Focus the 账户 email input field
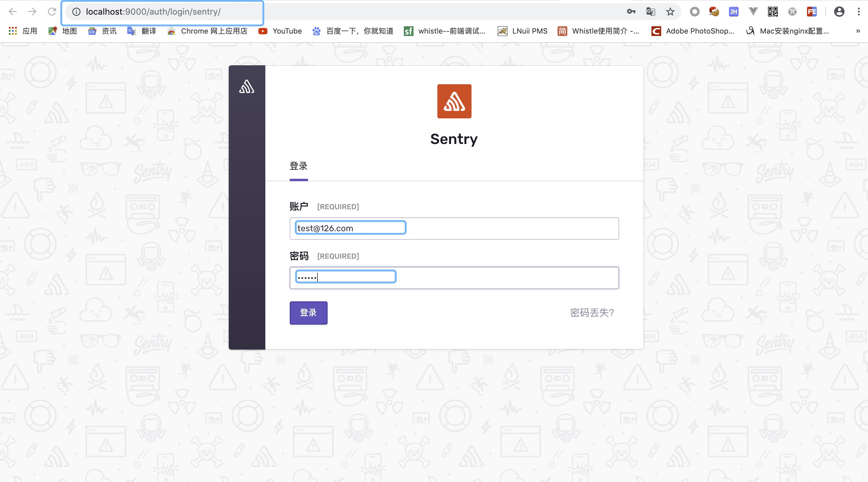 click(454, 228)
